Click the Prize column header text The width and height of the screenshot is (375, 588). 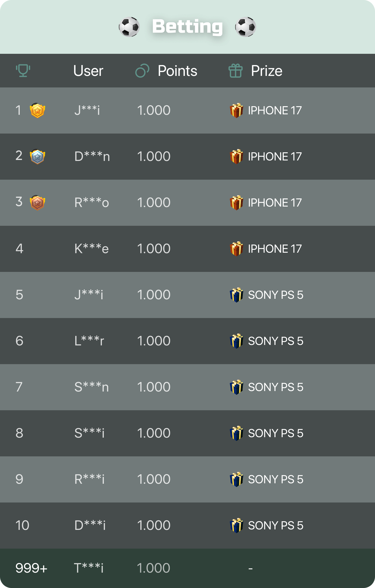click(267, 71)
